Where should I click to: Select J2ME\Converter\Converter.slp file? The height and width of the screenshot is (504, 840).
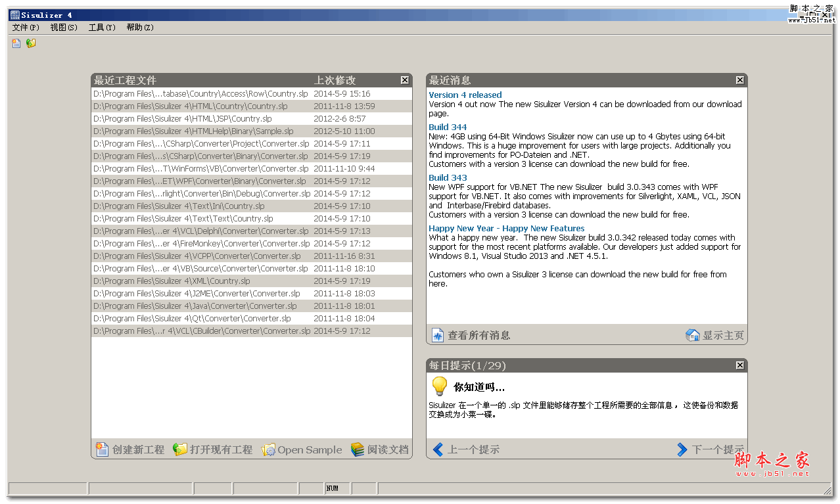pos(252,294)
